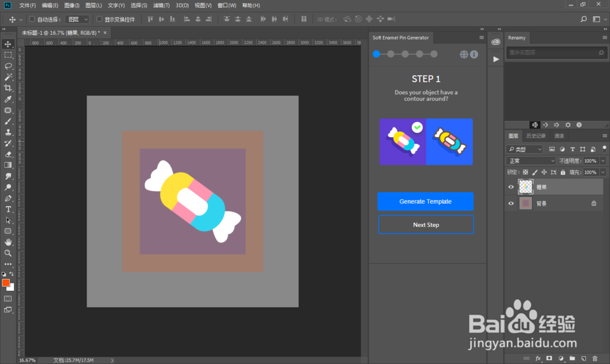Open the fill dropdown arrow
The image size is (610, 364).
click(603, 173)
